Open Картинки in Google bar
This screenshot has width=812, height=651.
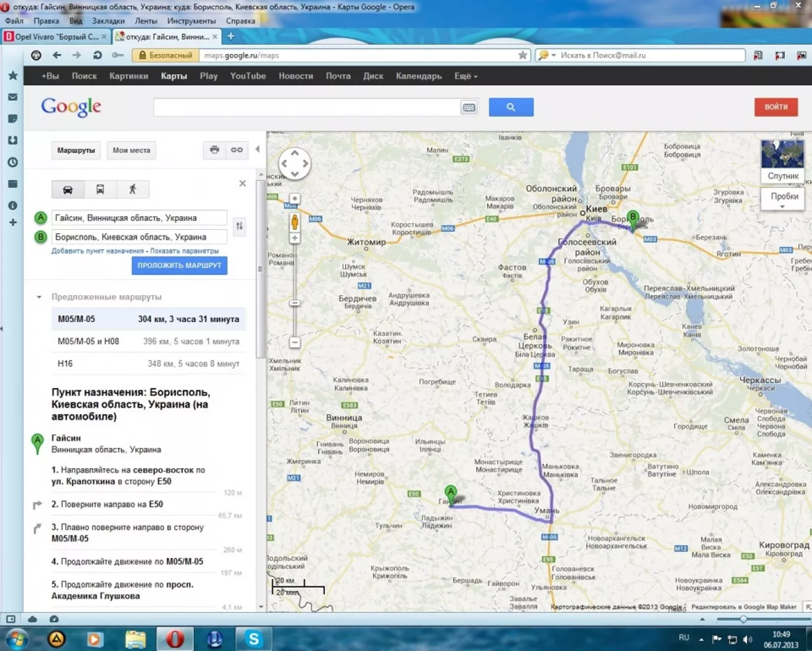tap(129, 76)
